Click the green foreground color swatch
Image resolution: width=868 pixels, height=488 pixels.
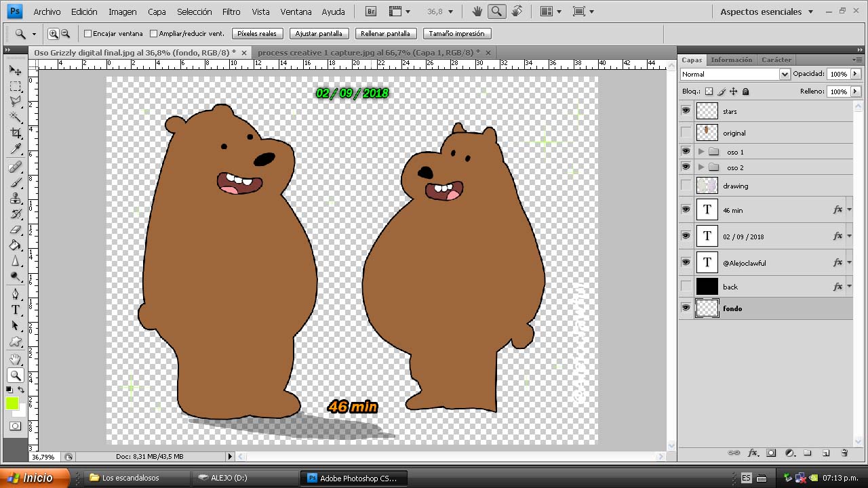pyautogui.click(x=13, y=404)
